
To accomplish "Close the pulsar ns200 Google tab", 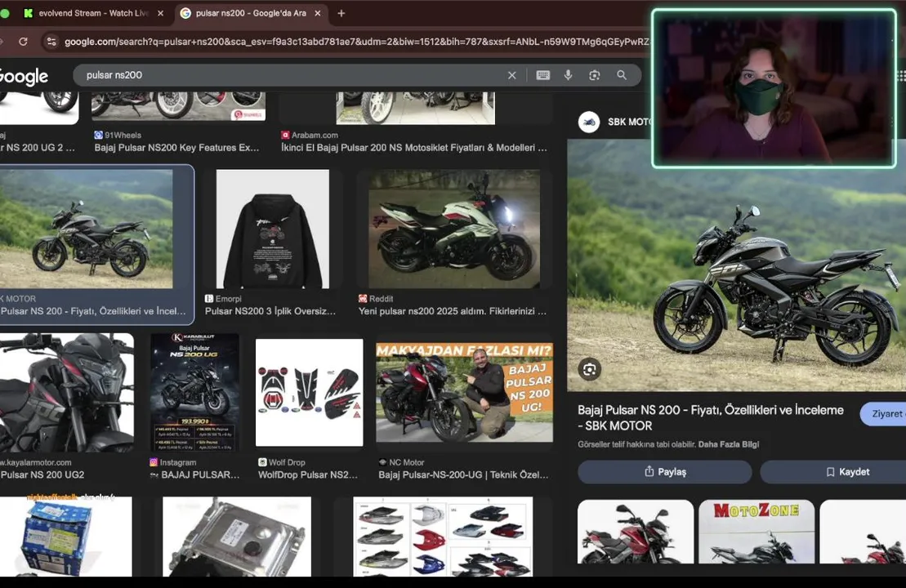I will pos(317,13).
